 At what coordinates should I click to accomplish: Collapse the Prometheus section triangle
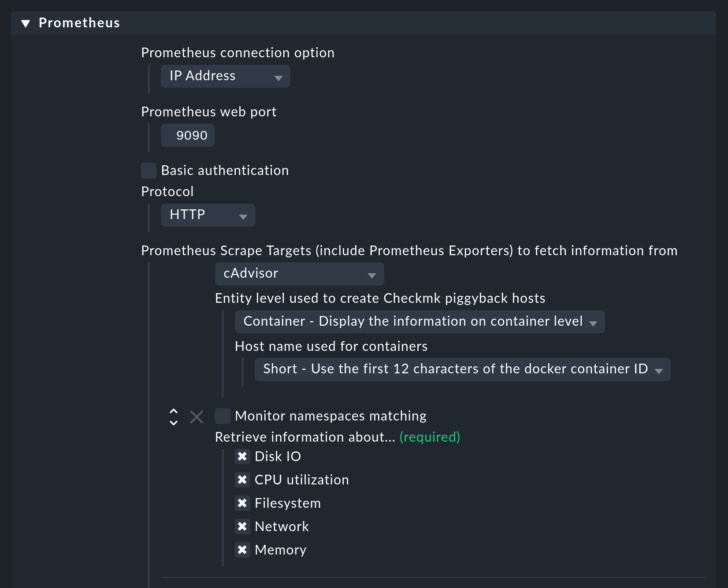(x=26, y=23)
